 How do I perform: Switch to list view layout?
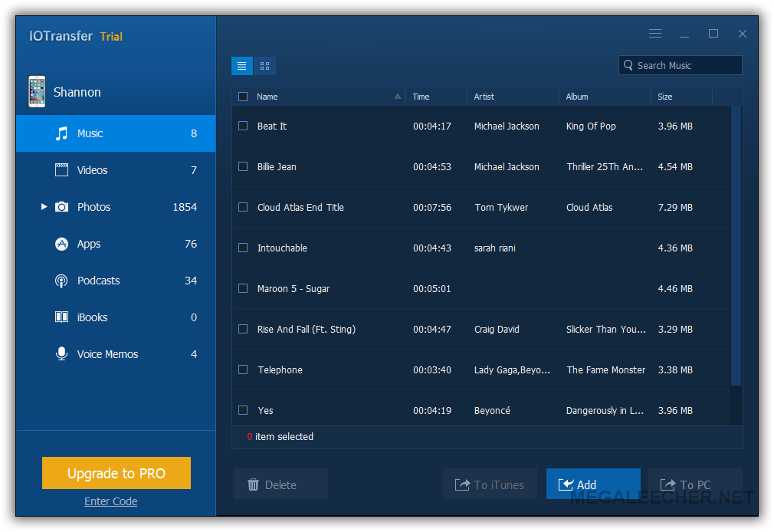coord(242,66)
